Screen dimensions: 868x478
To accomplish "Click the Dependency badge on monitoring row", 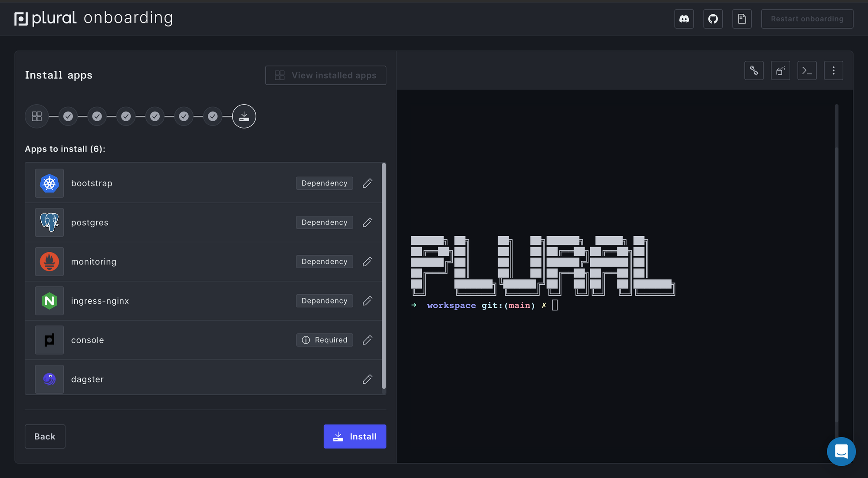I will [325, 262].
